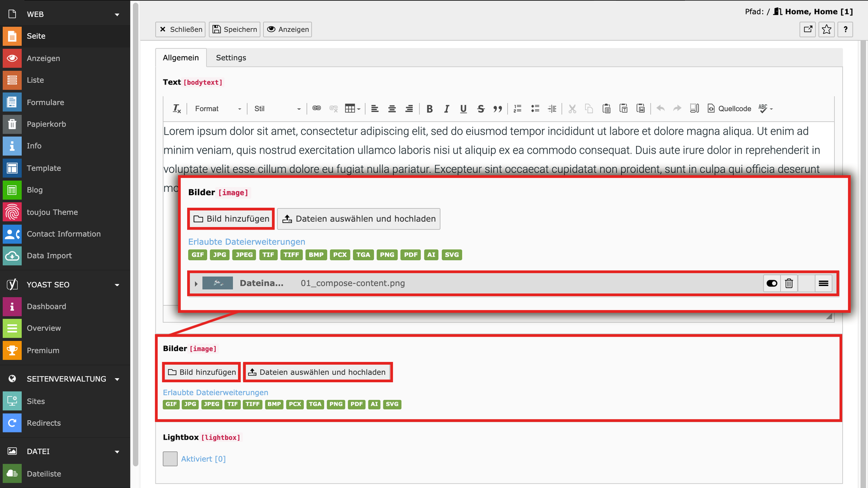
Task: Toggle visibility of 01_compose-content.png image
Action: [772, 283]
